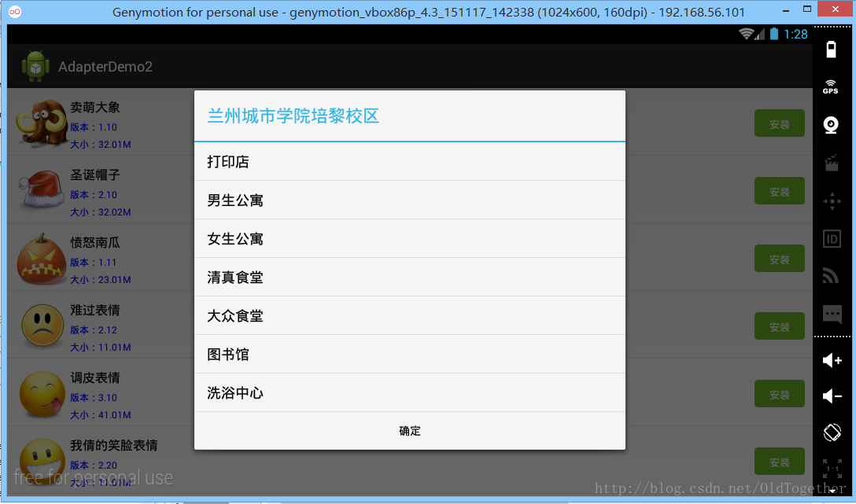Select 女生公寓 from the dialog list
The width and height of the screenshot is (856, 504).
409,239
